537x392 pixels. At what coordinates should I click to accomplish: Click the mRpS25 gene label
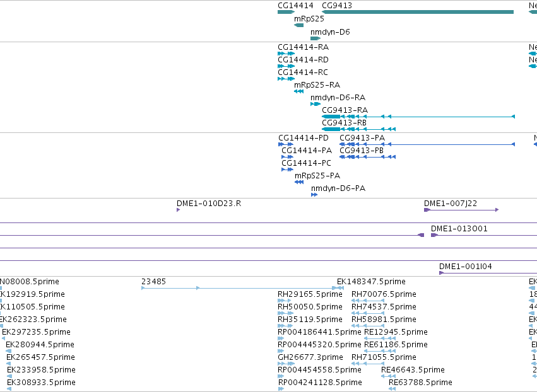[309, 18]
